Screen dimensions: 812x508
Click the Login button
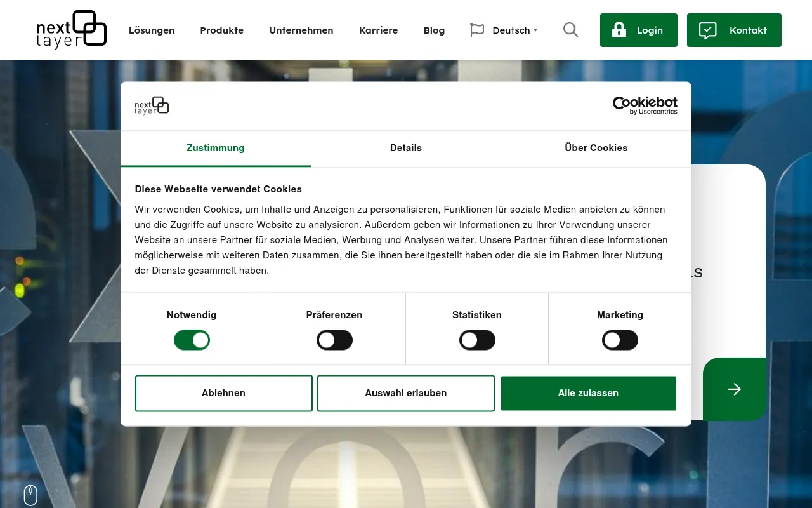pos(639,30)
